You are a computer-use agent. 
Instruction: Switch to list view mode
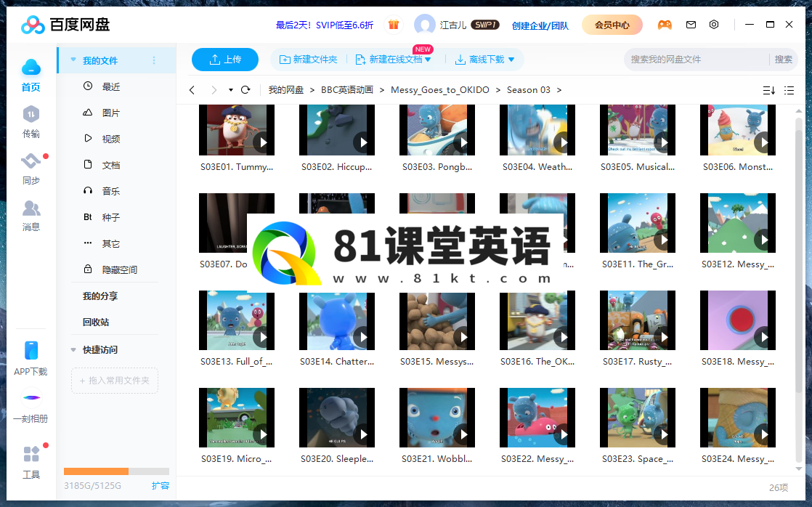[x=789, y=90]
